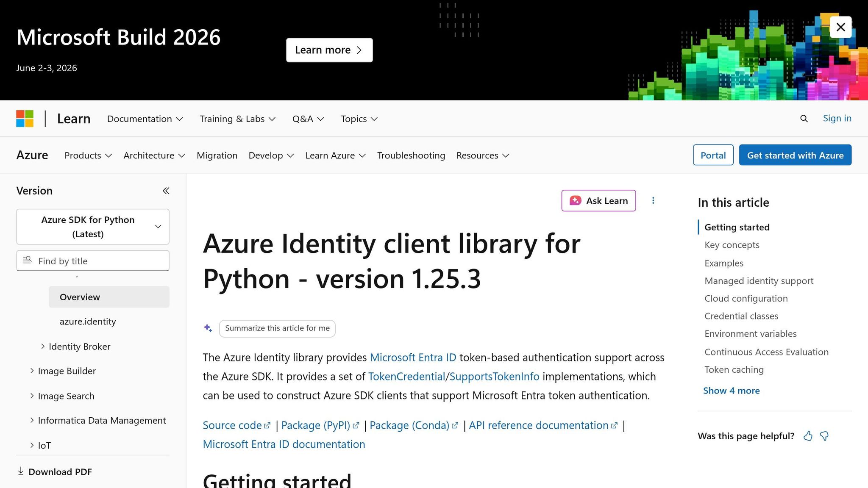Expand the Image Builder tree node

pos(32,371)
